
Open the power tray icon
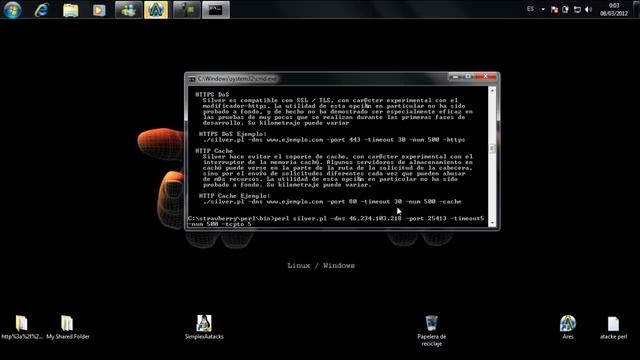tap(565, 9)
